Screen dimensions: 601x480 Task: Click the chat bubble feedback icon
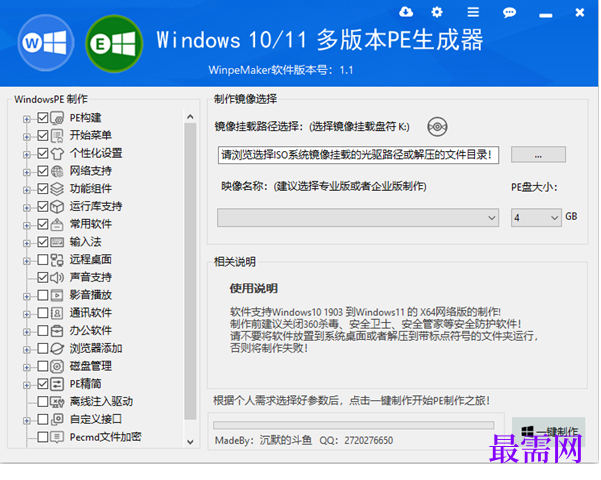pyautogui.click(x=509, y=13)
